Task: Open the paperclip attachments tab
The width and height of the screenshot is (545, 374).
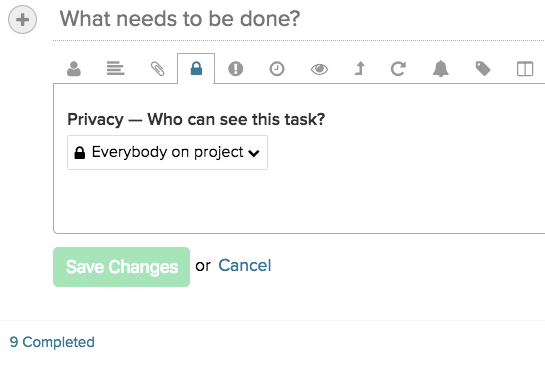Action: click(157, 69)
